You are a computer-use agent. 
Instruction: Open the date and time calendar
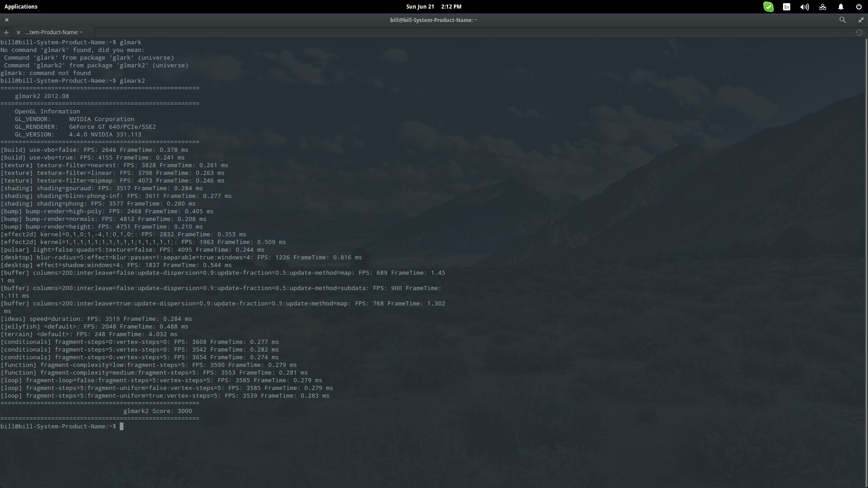click(x=434, y=6)
